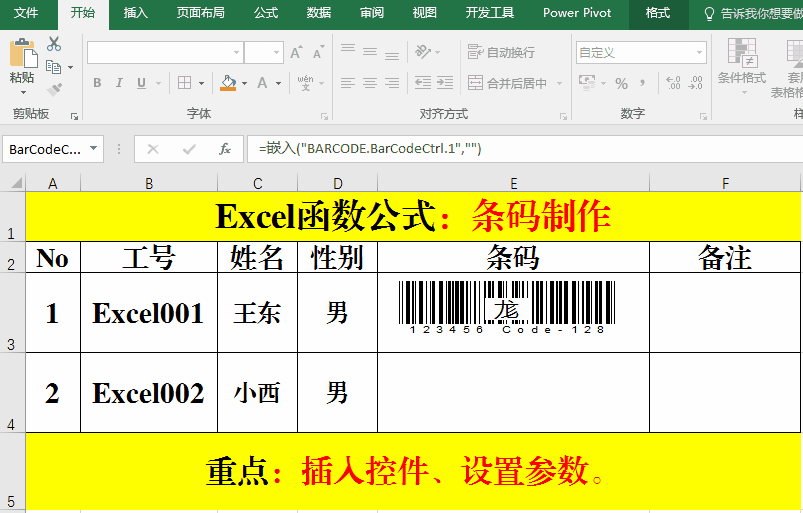The width and height of the screenshot is (803, 513).
Task: Select the barcode control image
Action: pos(506,307)
